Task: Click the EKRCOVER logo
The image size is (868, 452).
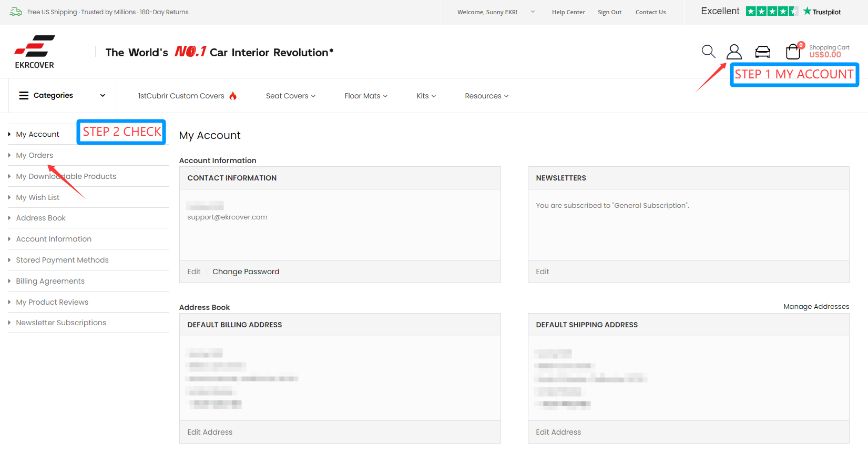Action: (35, 52)
